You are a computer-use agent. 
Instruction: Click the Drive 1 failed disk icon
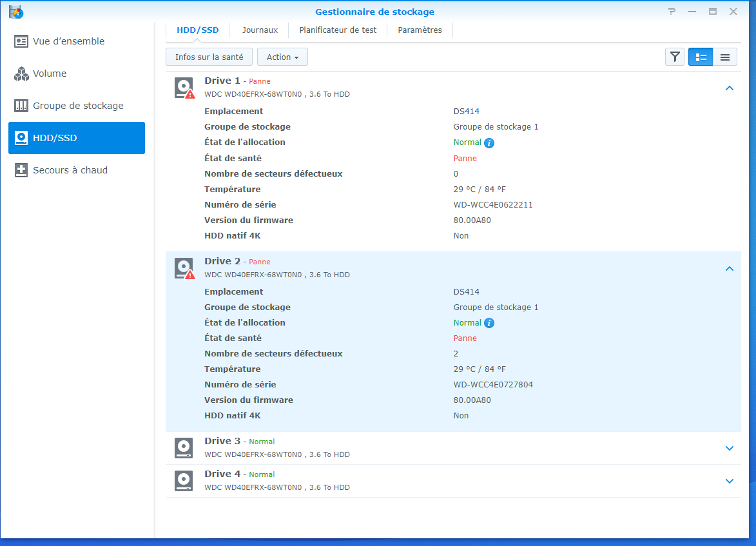184,88
